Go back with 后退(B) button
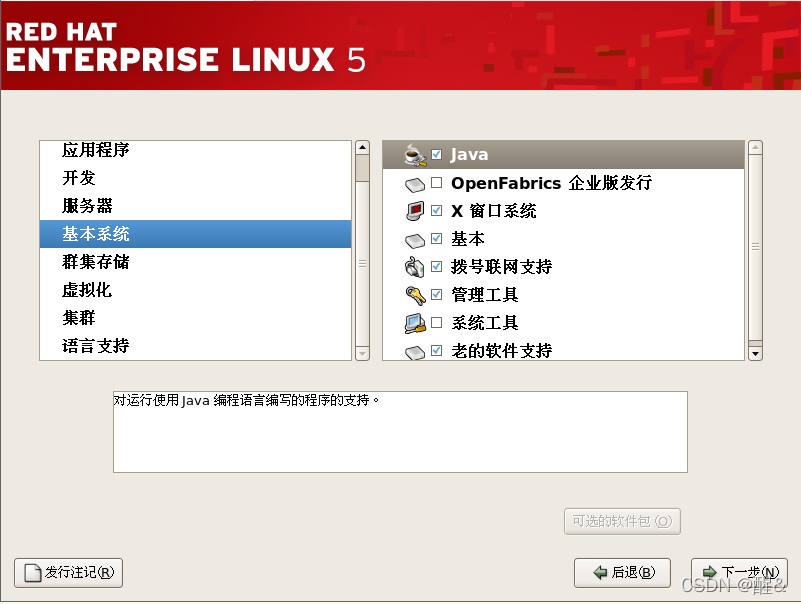Image resolution: width=801 pixels, height=604 pixels. [x=622, y=573]
